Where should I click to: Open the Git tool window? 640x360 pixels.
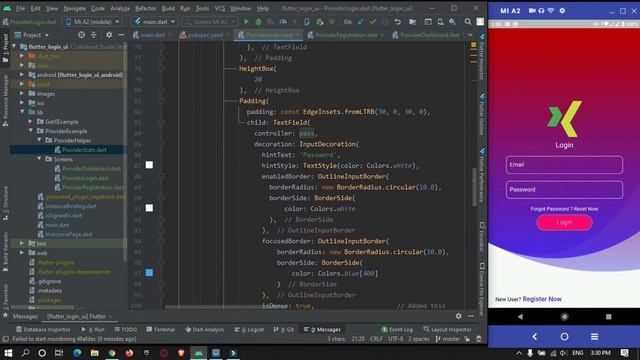pos(283,329)
